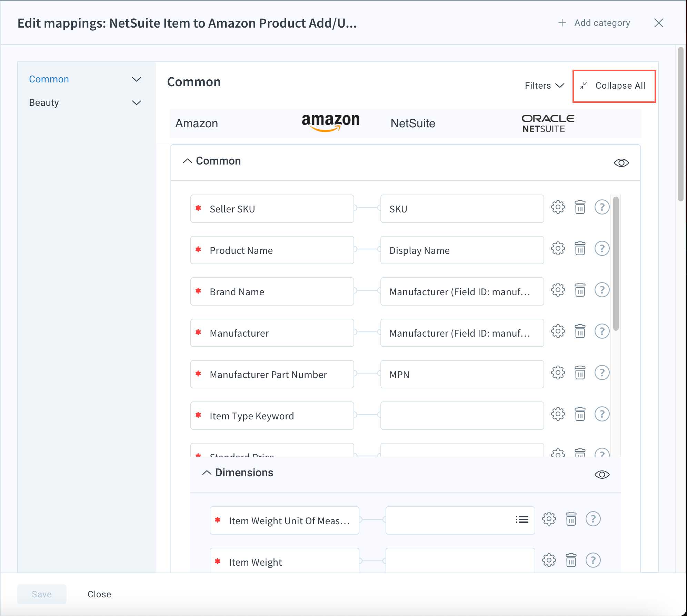Collapse the Dimensions section chevron

click(207, 473)
